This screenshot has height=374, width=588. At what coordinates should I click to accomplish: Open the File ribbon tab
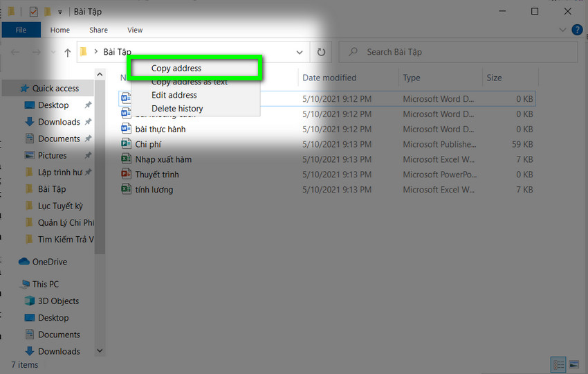21,30
